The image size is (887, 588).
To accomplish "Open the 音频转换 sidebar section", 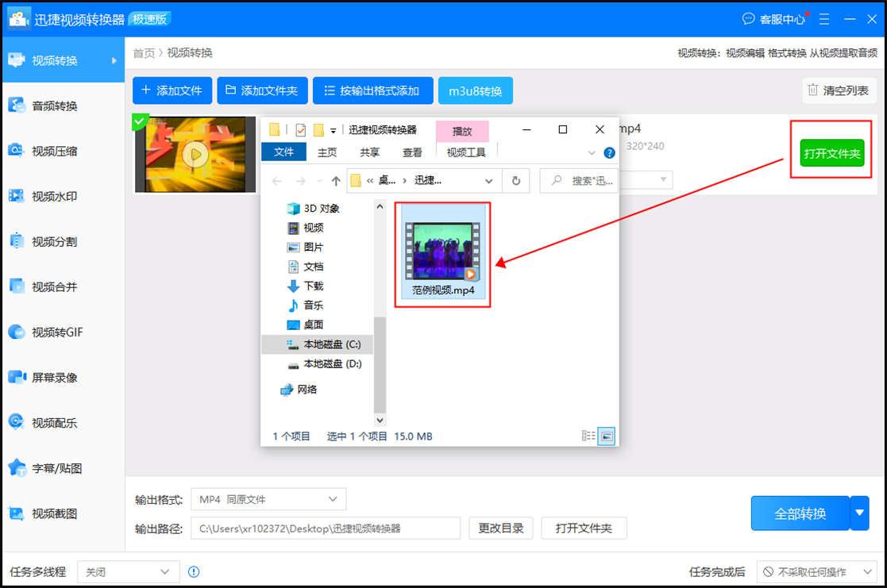I will (x=62, y=106).
